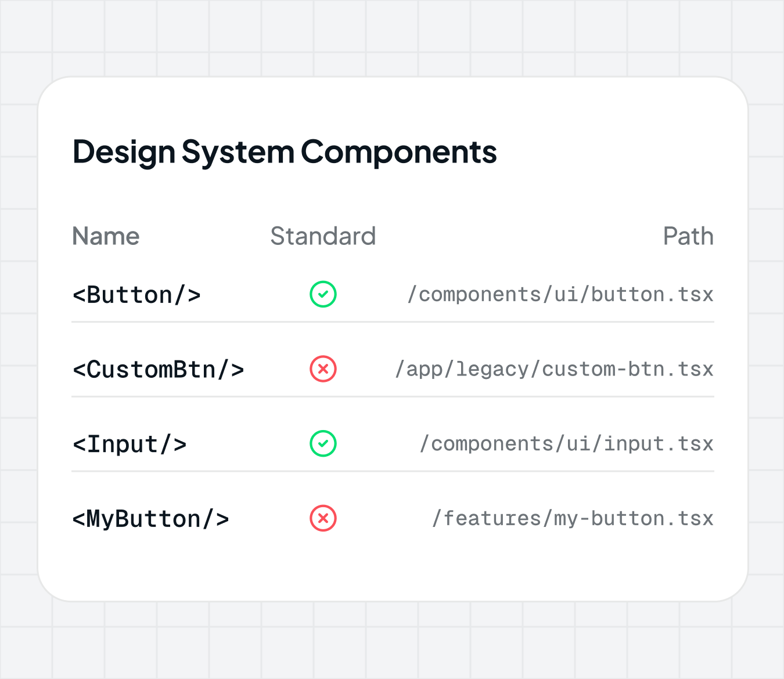Click the word "Design" in the heading
784x679 pixels.
tap(124, 152)
